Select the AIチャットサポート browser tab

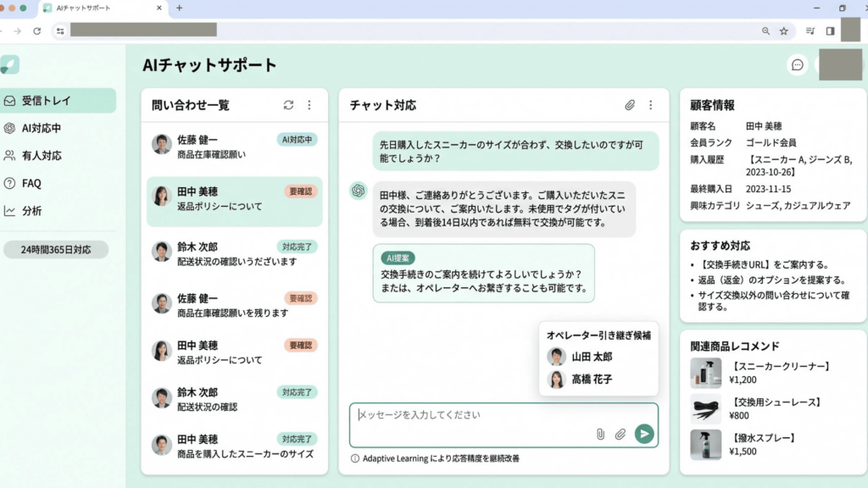click(103, 8)
